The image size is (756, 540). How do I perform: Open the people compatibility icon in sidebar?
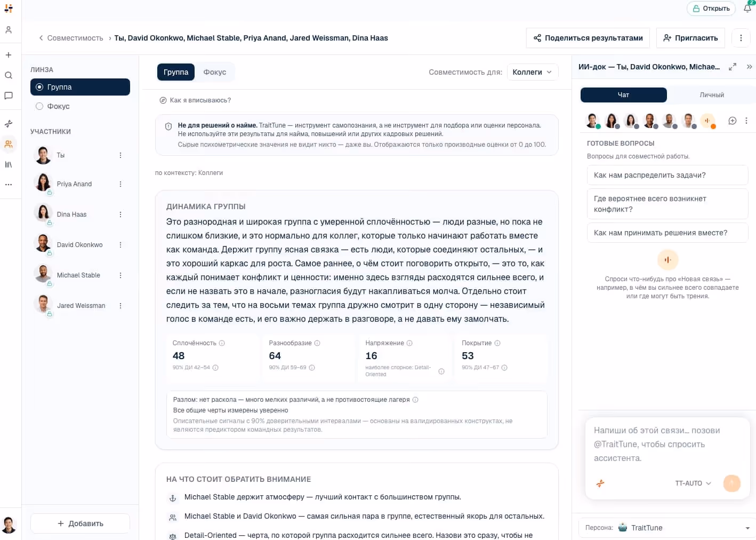point(9,144)
